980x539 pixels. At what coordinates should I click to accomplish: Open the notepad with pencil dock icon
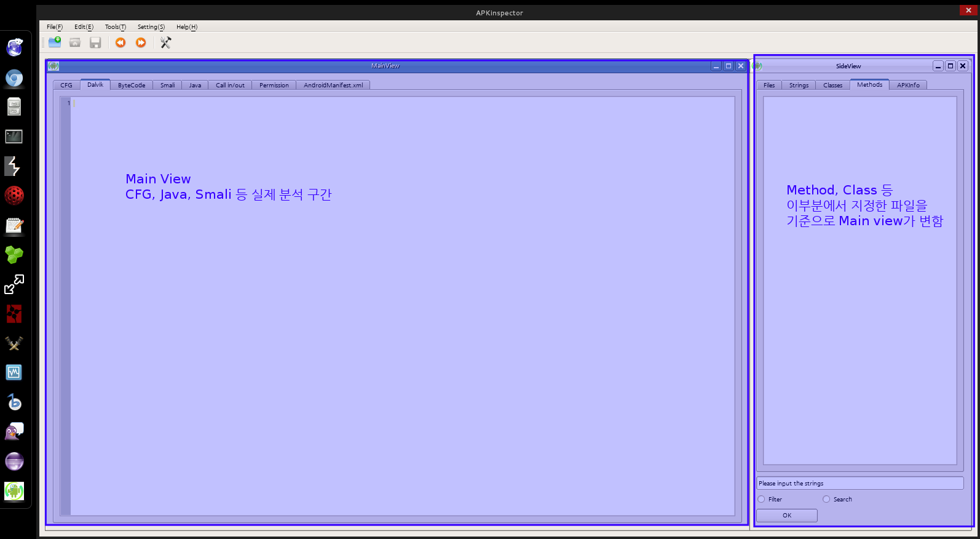(x=14, y=226)
